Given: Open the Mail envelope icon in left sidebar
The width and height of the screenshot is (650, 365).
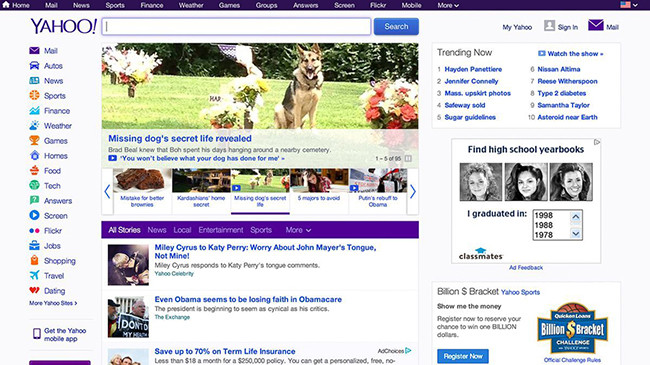Looking at the screenshot, I should tap(34, 51).
